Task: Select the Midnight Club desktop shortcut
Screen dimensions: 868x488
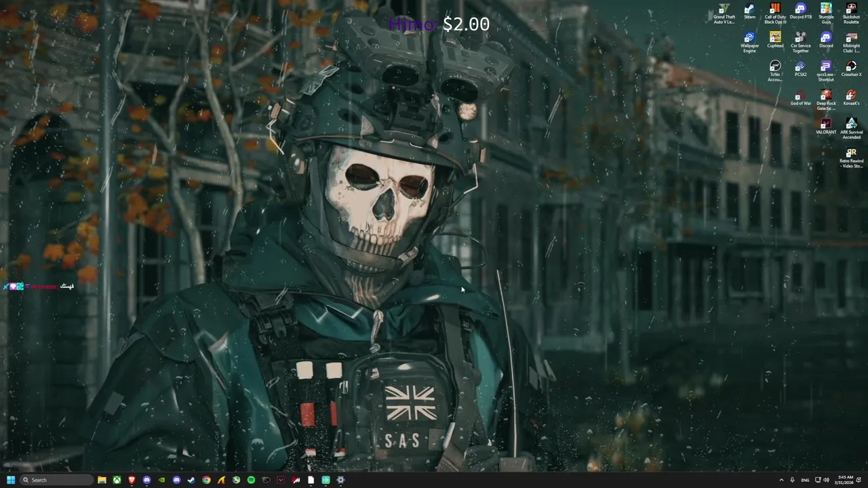Action: click(851, 42)
